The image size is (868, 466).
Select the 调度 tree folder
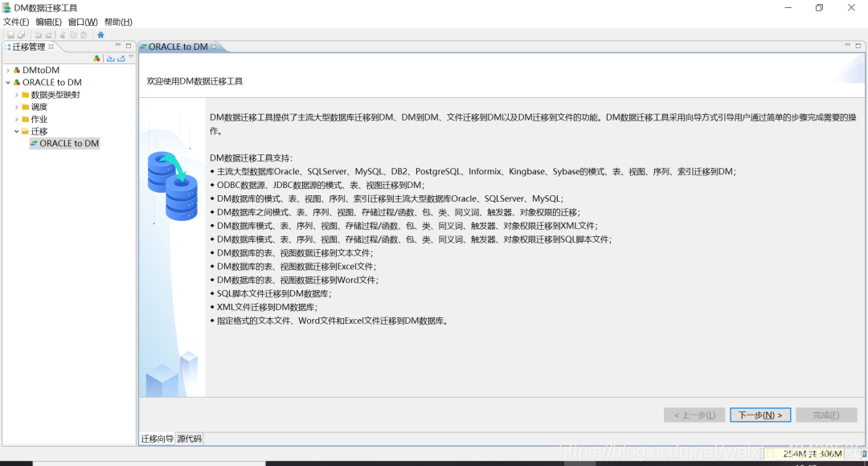[x=39, y=107]
